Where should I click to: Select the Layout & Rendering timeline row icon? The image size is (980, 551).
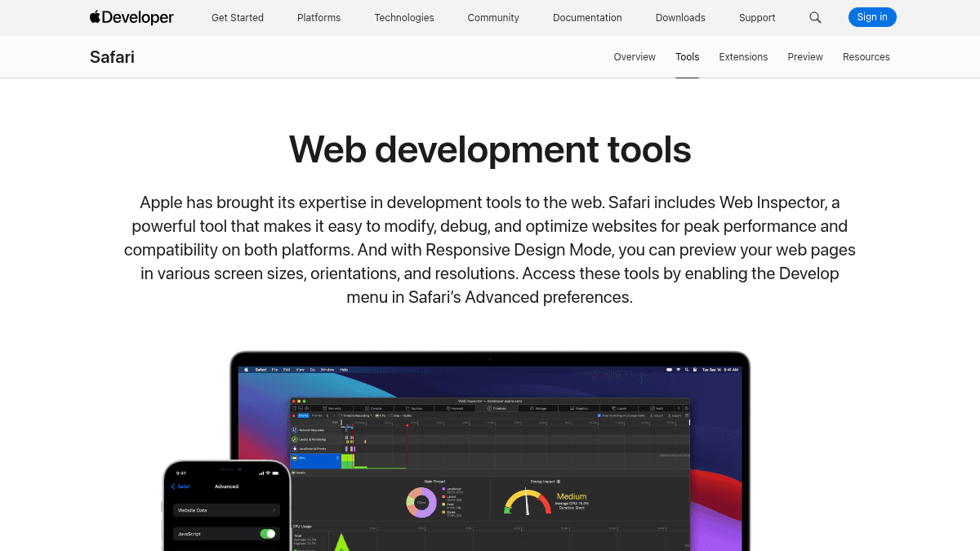point(294,439)
